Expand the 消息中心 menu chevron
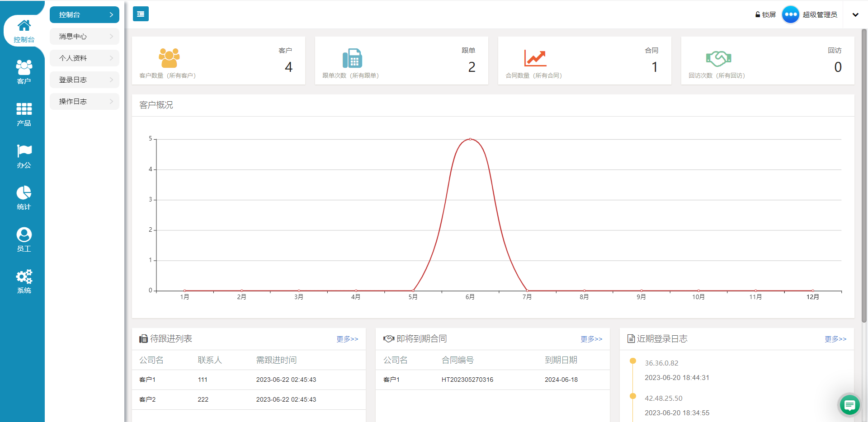 (111, 37)
